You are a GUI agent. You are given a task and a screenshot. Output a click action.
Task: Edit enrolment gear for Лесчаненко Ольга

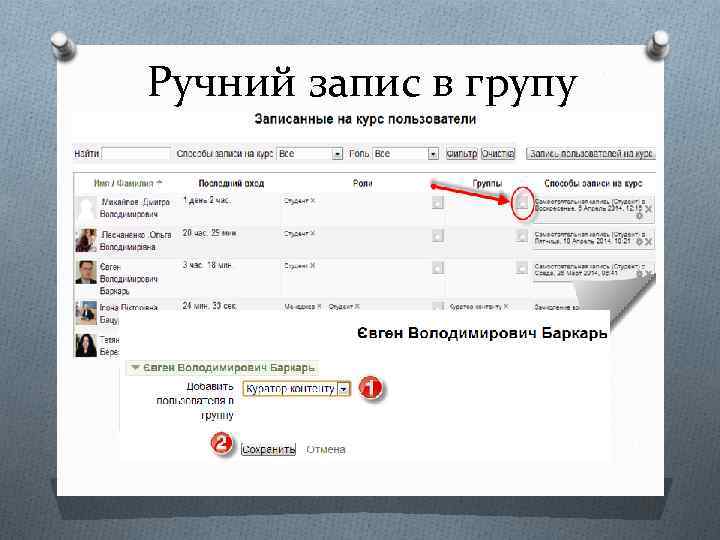click(639, 242)
